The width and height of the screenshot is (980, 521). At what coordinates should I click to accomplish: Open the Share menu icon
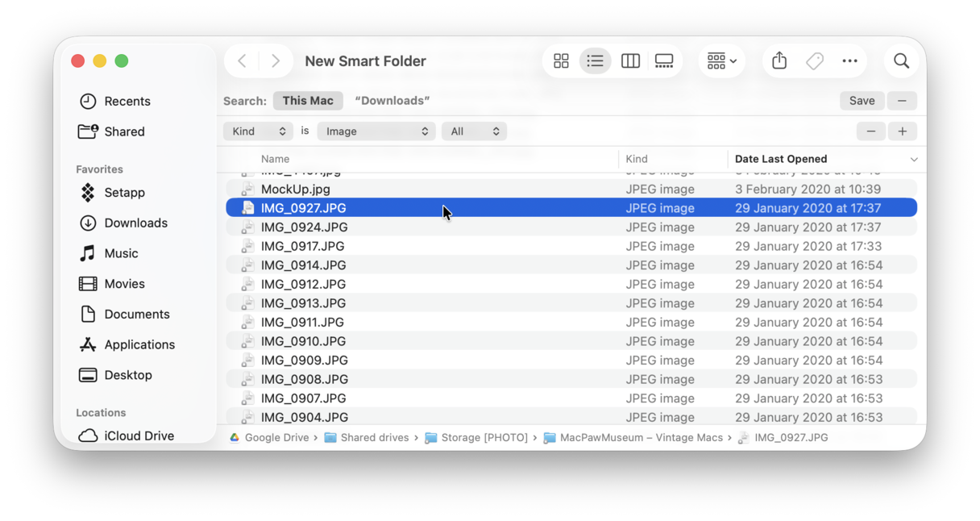779,60
